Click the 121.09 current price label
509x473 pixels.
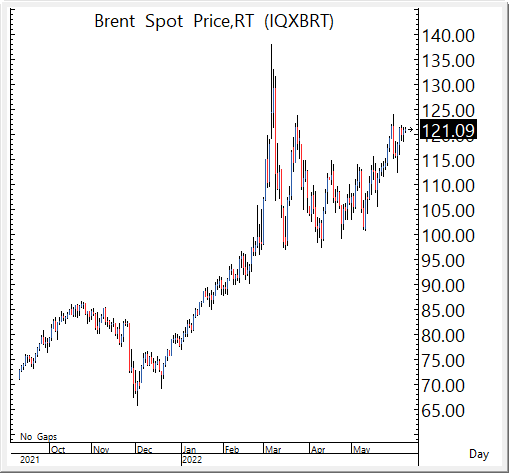click(448, 129)
